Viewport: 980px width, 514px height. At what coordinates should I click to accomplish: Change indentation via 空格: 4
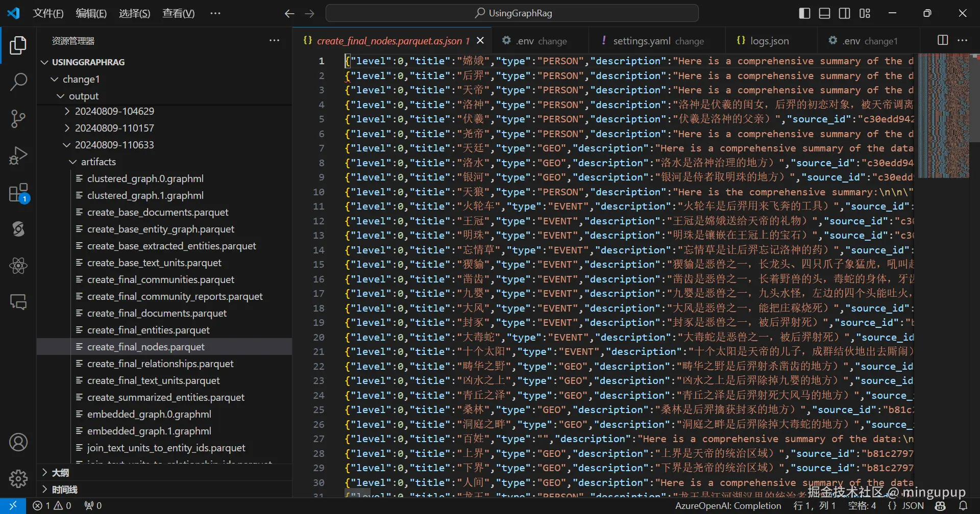[862, 506]
